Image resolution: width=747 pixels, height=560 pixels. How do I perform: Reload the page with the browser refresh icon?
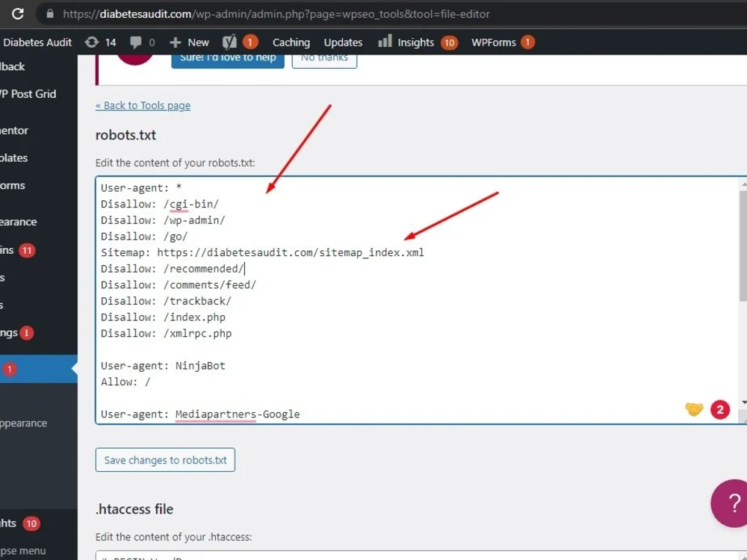18,13
